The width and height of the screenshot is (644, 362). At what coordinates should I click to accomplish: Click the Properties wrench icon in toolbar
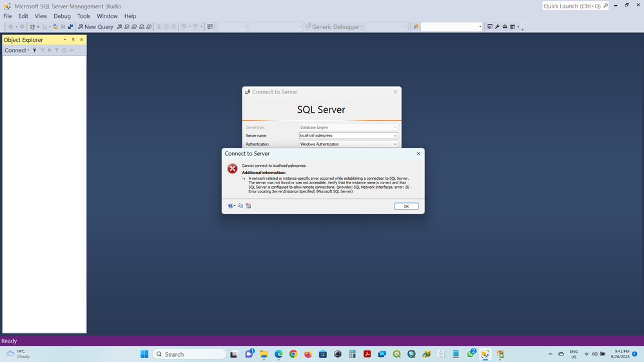[x=498, y=26]
